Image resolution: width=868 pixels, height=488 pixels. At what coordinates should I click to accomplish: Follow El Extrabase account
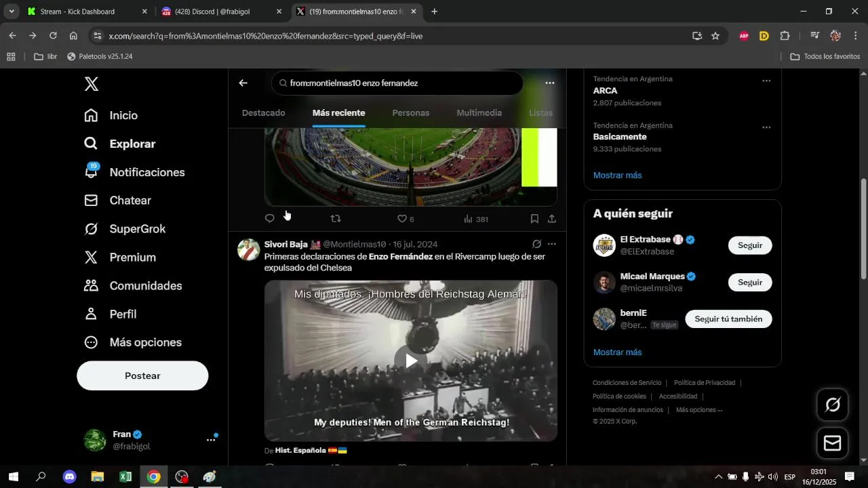(x=750, y=245)
